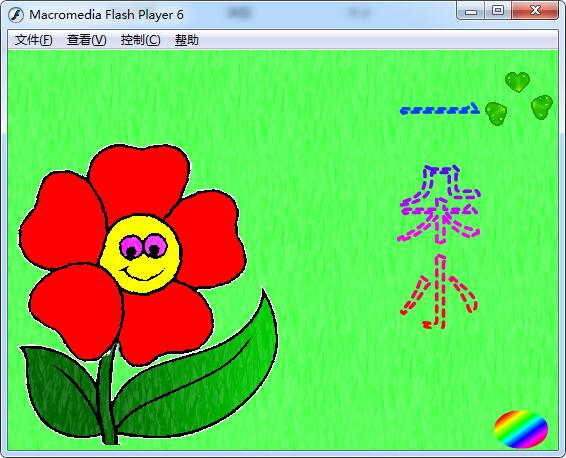Maximize the Flash Player window
Image resolution: width=566 pixels, height=458 pixels.
pyautogui.click(x=498, y=11)
